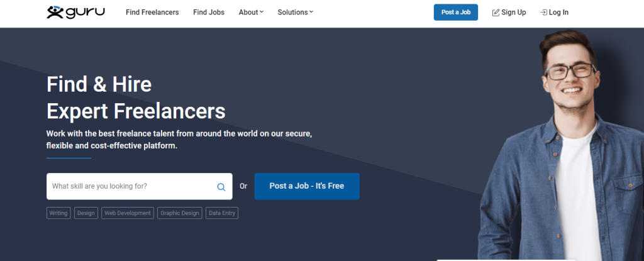Open the Guru logo home link

[x=75, y=13]
